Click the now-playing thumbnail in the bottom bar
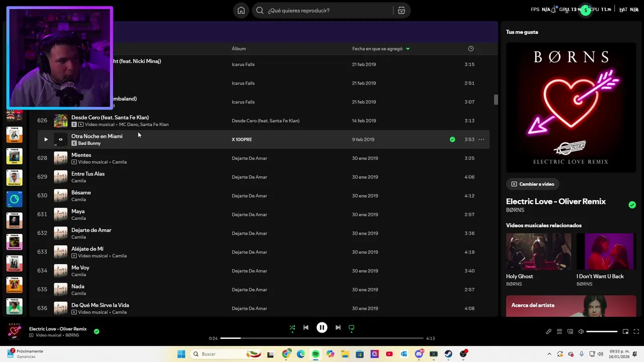 click(x=15, y=332)
